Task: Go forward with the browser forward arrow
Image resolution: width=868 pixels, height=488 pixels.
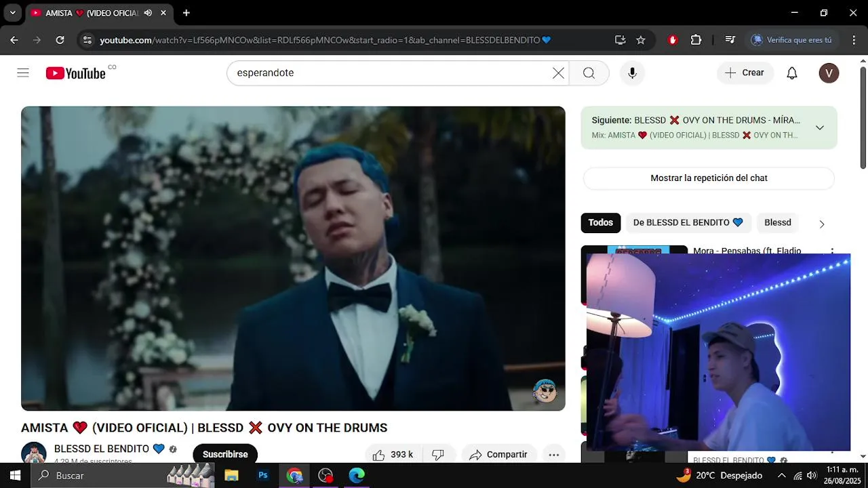Action: pyautogui.click(x=37, y=40)
